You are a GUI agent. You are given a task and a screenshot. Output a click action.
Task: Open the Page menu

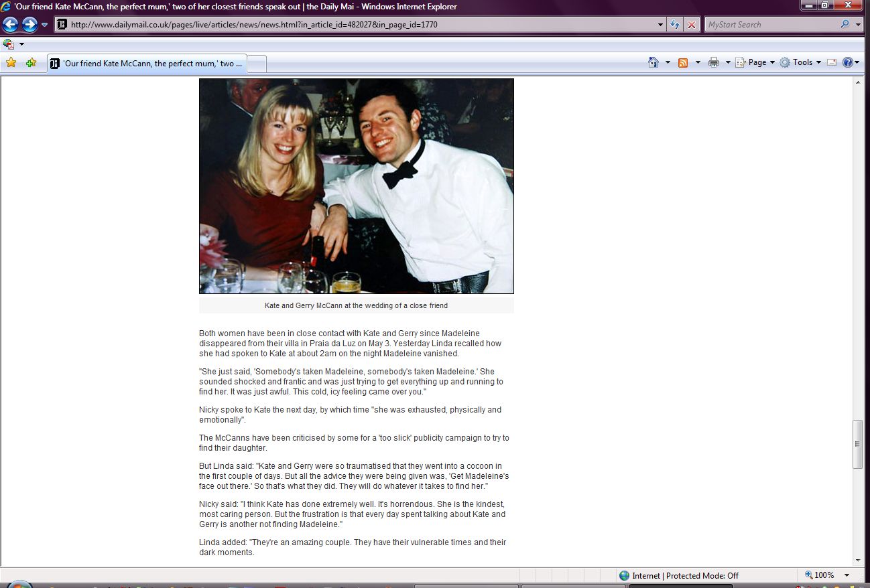coord(756,62)
